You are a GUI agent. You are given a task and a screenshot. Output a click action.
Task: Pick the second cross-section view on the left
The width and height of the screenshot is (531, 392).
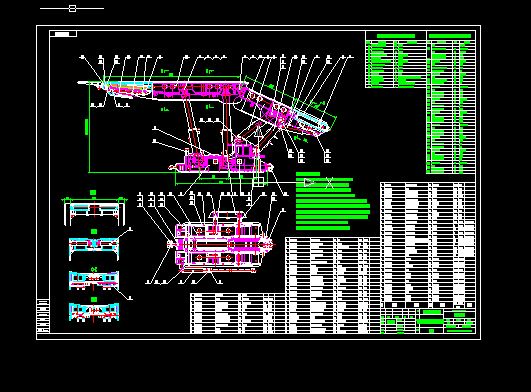tap(94, 248)
